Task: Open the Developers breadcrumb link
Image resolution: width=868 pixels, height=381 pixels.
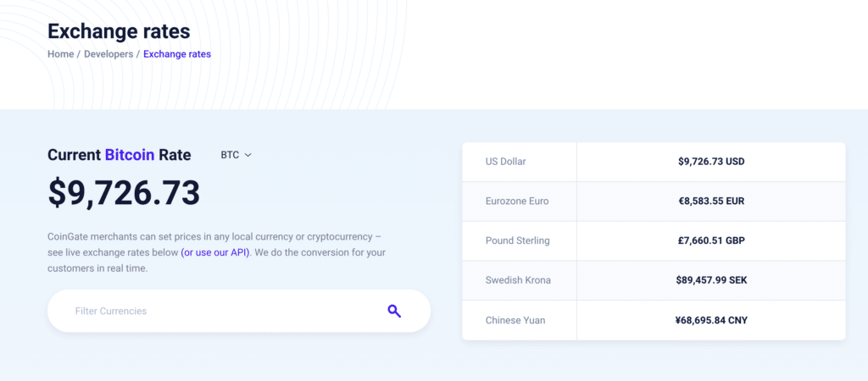Action: coord(108,54)
